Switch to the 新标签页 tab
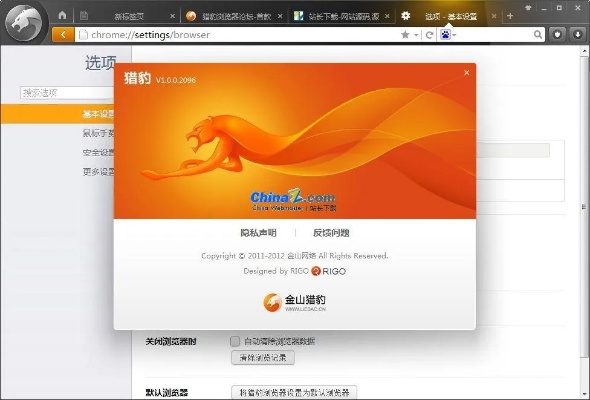 (129, 16)
